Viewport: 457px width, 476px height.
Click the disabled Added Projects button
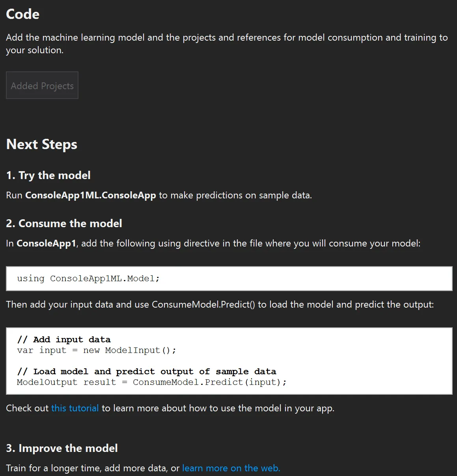click(42, 85)
